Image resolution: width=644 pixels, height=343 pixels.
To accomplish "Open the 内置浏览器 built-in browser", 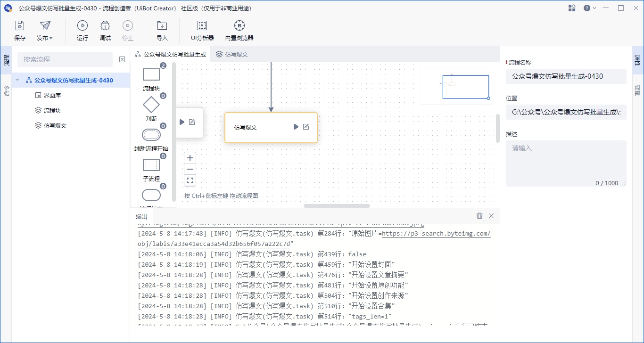I will 239,31.
